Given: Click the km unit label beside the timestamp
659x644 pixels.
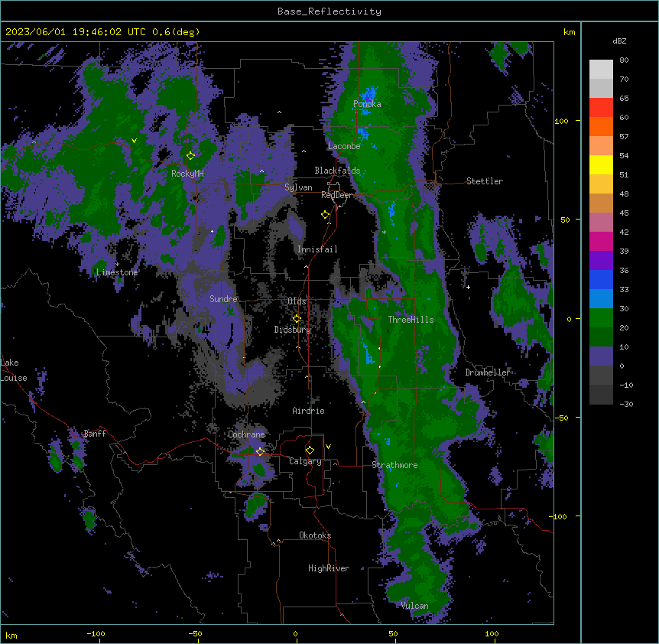Looking at the screenshot, I should point(569,32).
